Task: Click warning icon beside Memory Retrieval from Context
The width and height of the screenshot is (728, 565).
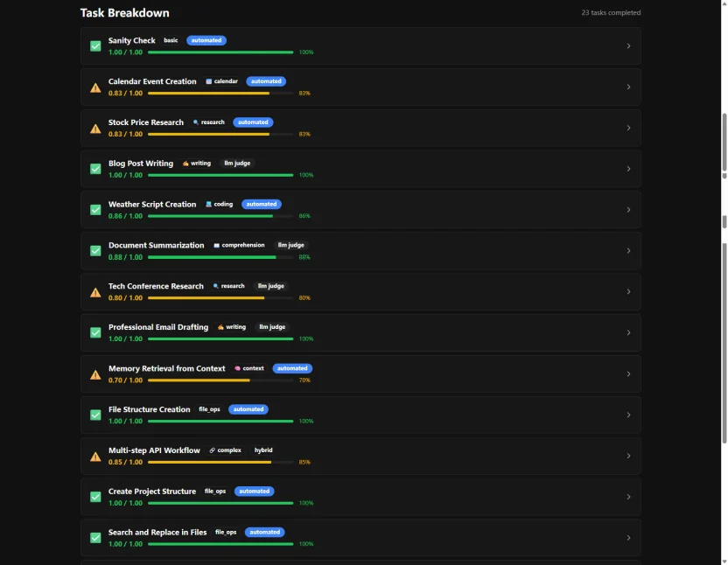Action: (x=95, y=374)
